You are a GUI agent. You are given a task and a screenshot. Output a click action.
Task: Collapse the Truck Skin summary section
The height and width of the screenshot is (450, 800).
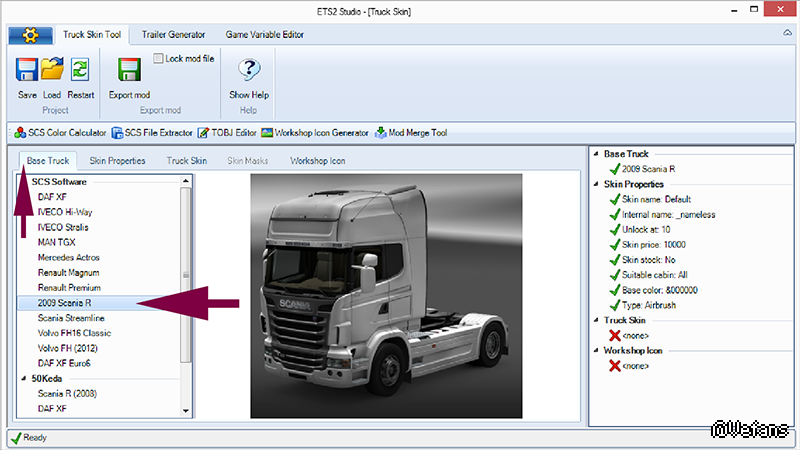click(595, 320)
